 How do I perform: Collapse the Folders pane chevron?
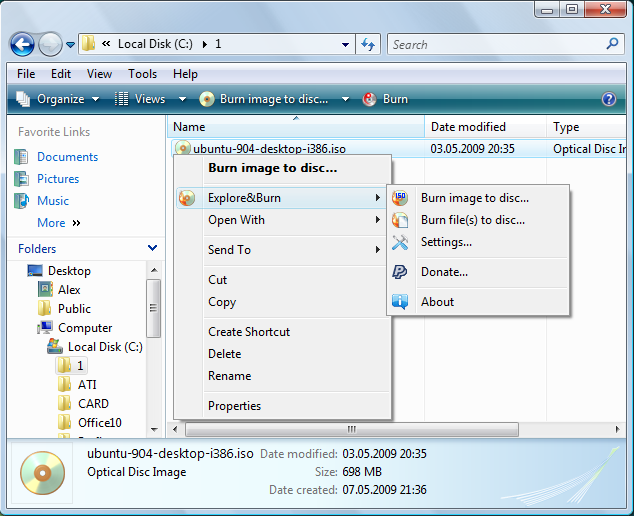coord(152,248)
